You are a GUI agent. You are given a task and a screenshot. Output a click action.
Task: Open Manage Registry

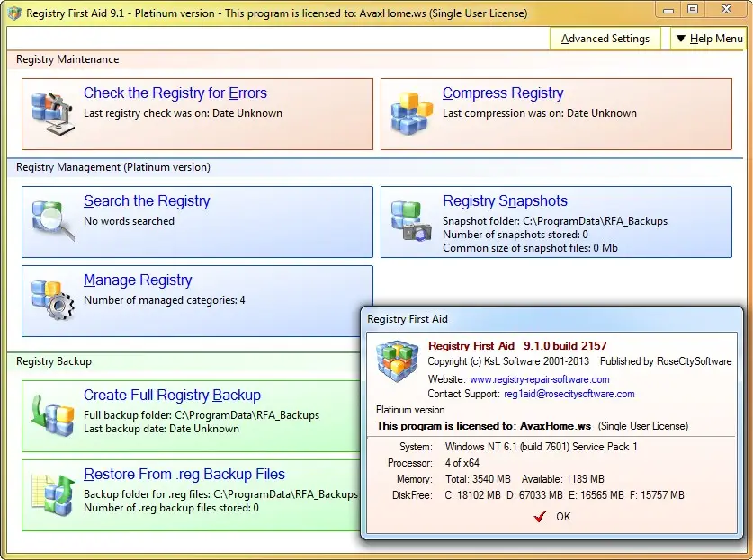[x=138, y=280]
